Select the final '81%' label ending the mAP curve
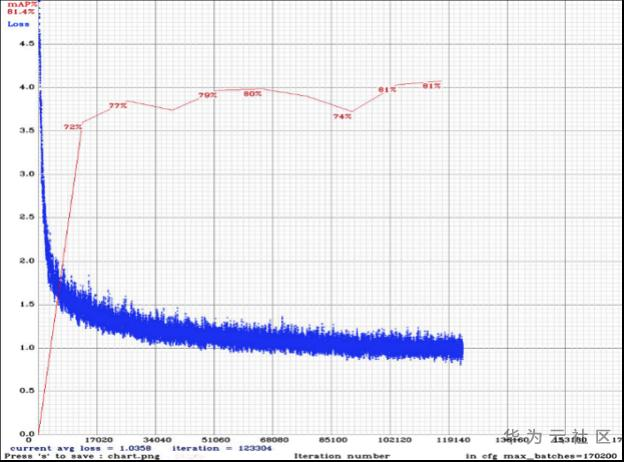 (x=431, y=86)
